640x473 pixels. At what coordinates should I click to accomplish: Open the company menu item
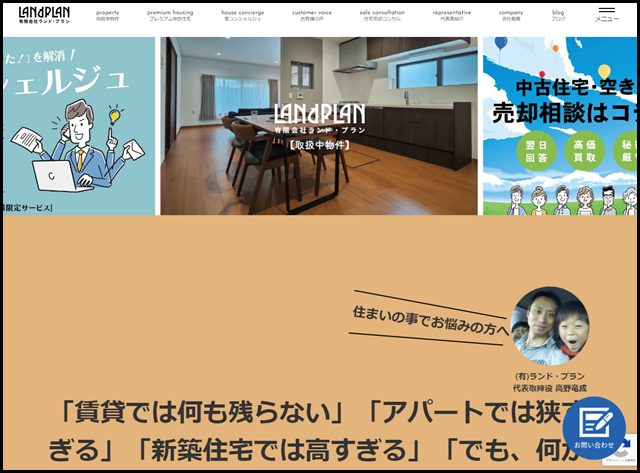511,16
